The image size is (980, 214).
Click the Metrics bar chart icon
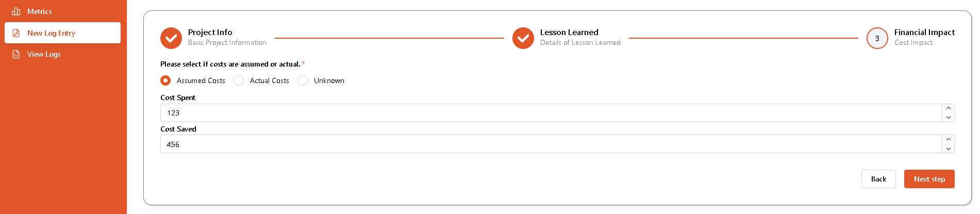click(16, 11)
